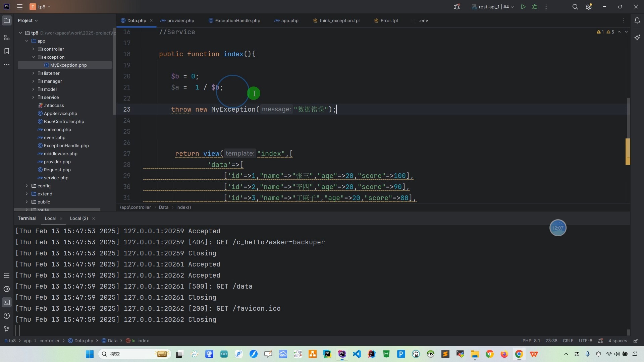
Task: Close the Local terminal tab
Action: tap(61, 219)
